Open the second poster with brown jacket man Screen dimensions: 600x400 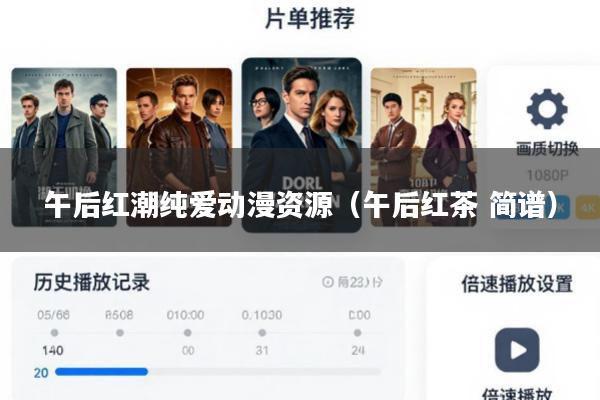pos(179,147)
